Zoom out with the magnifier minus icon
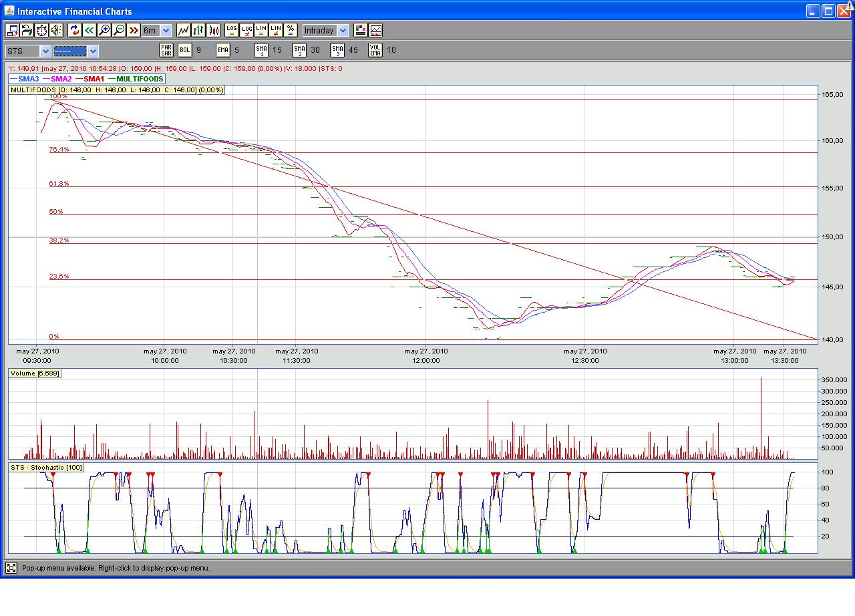855x616 pixels. [x=119, y=30]
